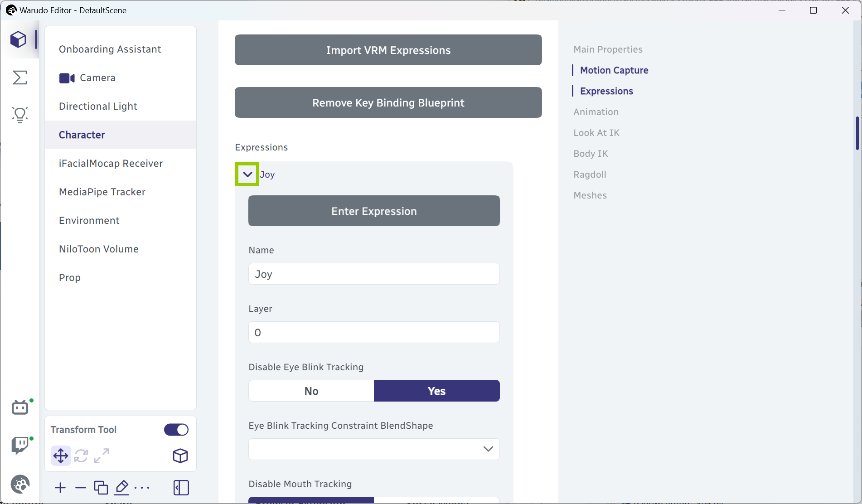
Task: Select the Prop asset
Action: 121,277
